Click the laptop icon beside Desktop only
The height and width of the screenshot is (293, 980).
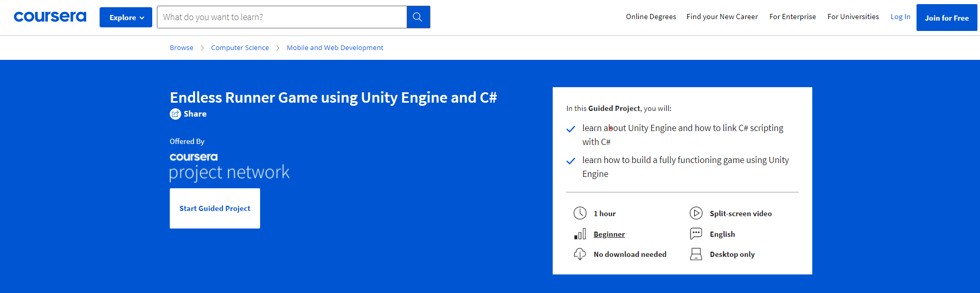coord(696,254)
